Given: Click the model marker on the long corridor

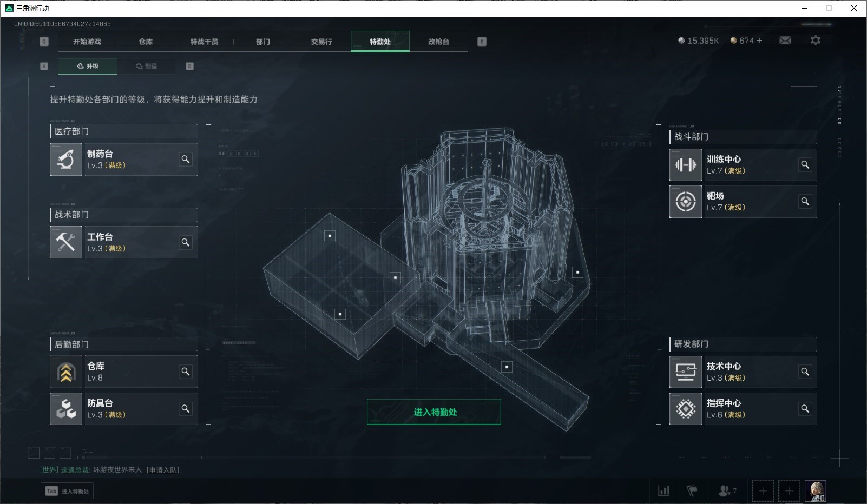Looking at the screenshot, I should pyautogui.click(x=507, y=367).
